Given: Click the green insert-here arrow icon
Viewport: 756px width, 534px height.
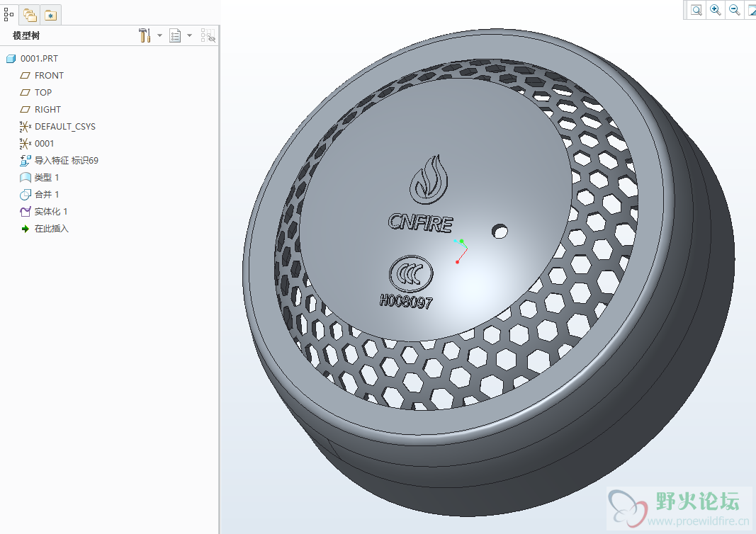Looking at the screenshot, I should pyautogui.click(x=25, y=229).
